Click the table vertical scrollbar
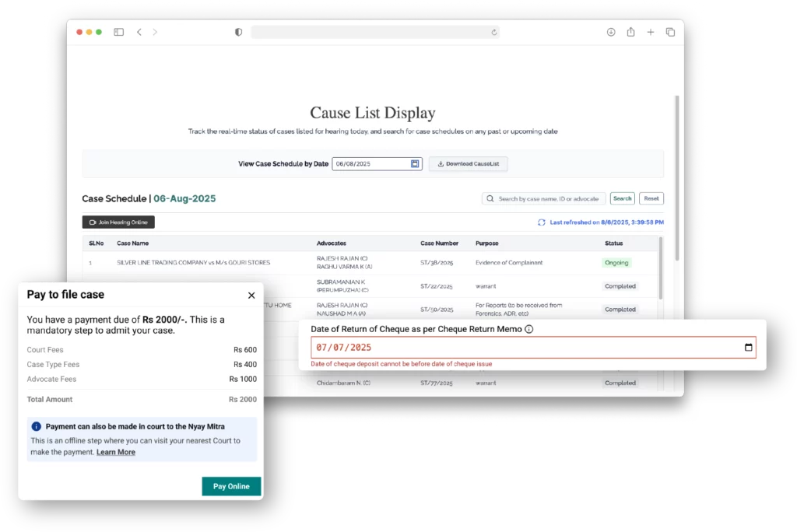This screenshot has width=797, height=532. 660,268
